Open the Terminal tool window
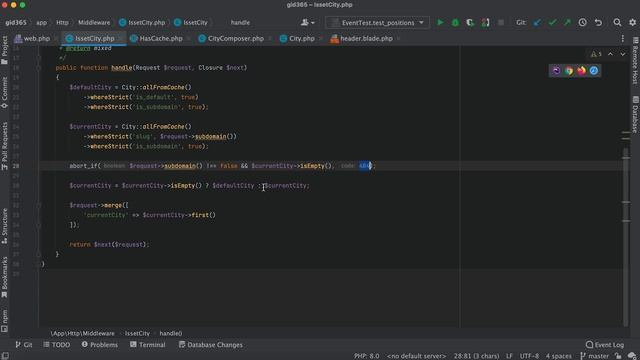 coord(148,345)
